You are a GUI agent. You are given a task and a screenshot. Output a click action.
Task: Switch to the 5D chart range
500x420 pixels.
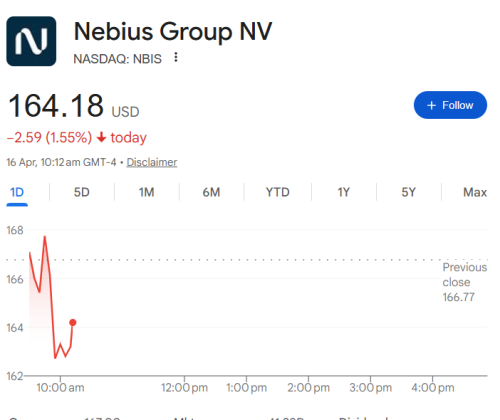82,192
